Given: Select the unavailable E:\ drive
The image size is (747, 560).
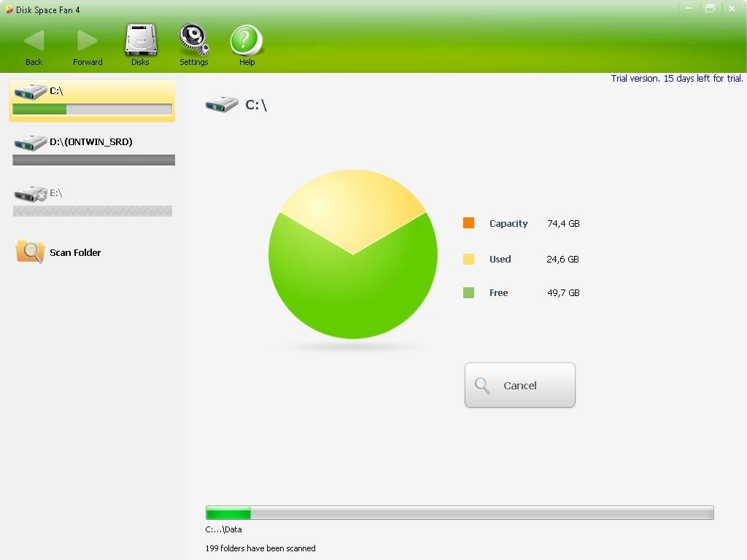Looking at the screenshot, I should tap(93, 201).
